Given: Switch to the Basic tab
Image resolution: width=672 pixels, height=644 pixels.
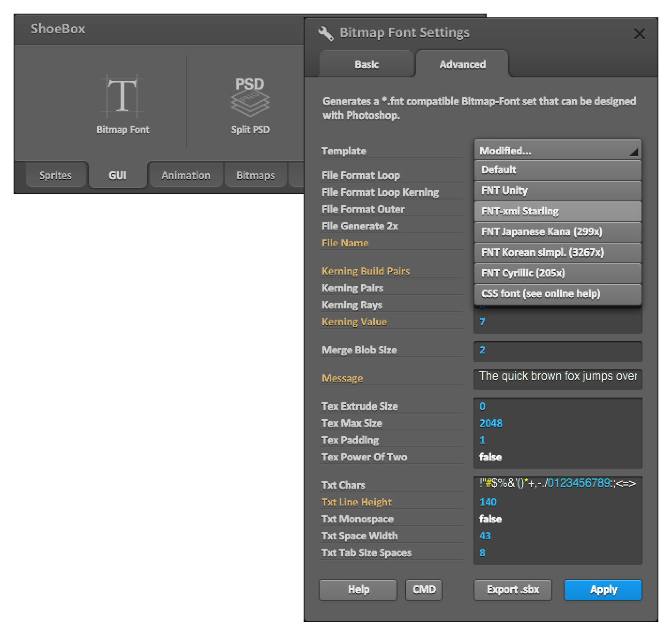Looking at the screenshot, I should click(367, 64).
